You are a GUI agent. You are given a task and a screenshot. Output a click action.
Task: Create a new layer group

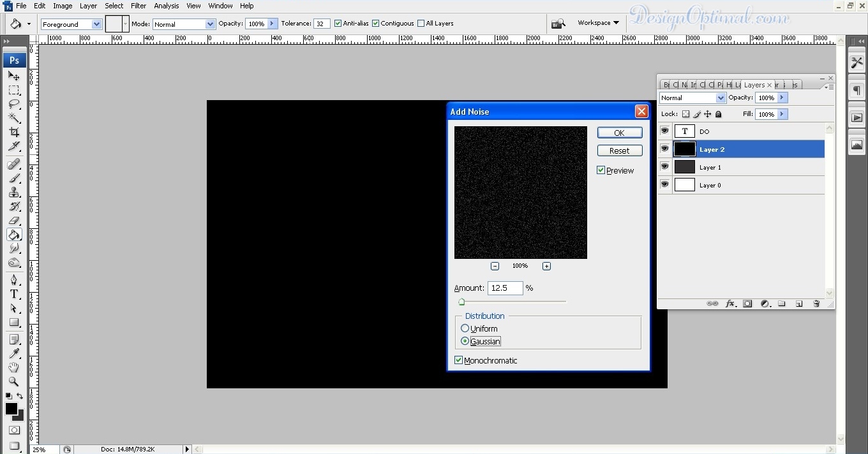782,304
